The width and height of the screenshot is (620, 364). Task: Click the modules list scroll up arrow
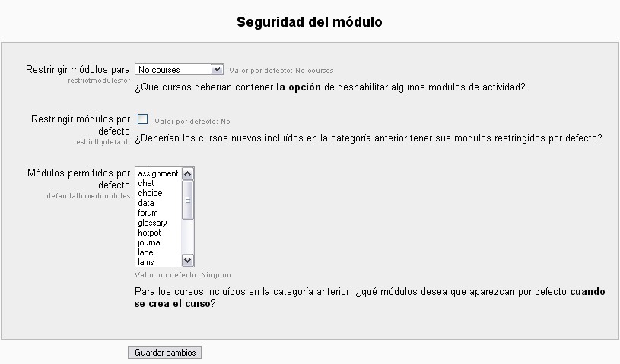tap(188, 173)
